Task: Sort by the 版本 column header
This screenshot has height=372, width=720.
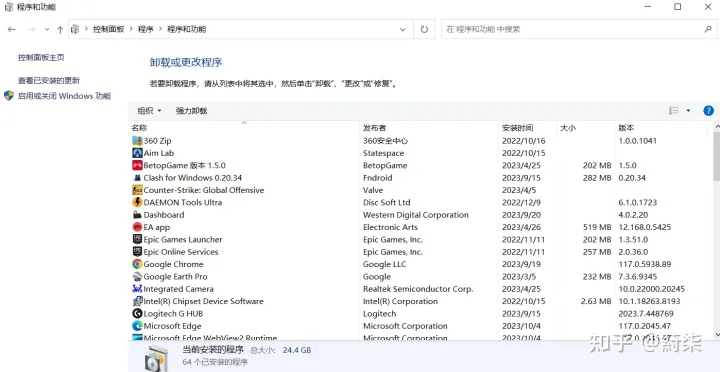Action: point(661,128)
